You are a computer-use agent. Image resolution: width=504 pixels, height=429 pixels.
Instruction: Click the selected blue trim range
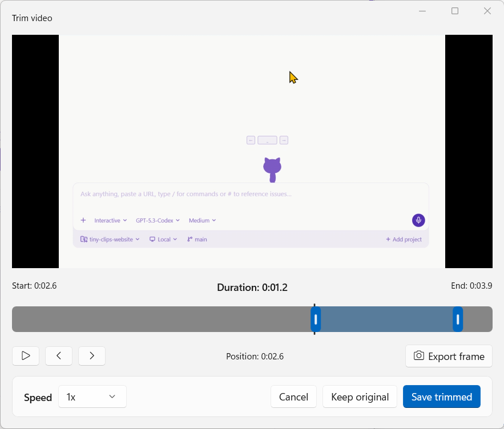click(386, 319)
